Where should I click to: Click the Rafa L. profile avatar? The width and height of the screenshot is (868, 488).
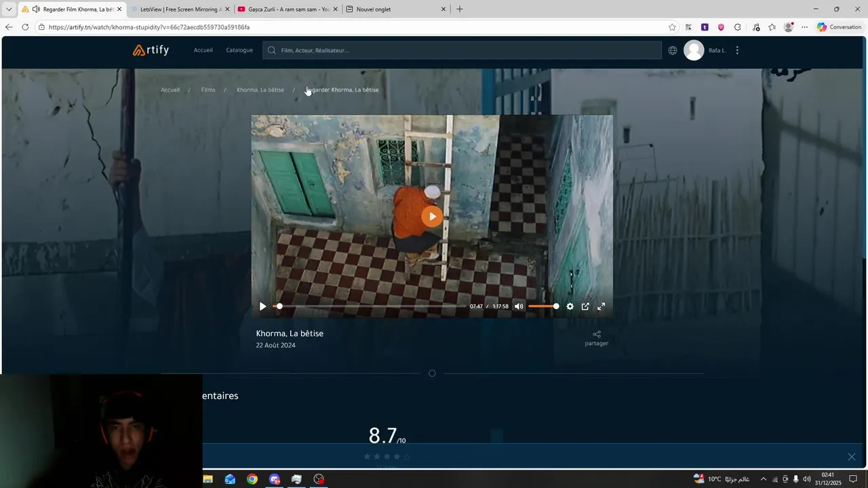pos(694,50)
